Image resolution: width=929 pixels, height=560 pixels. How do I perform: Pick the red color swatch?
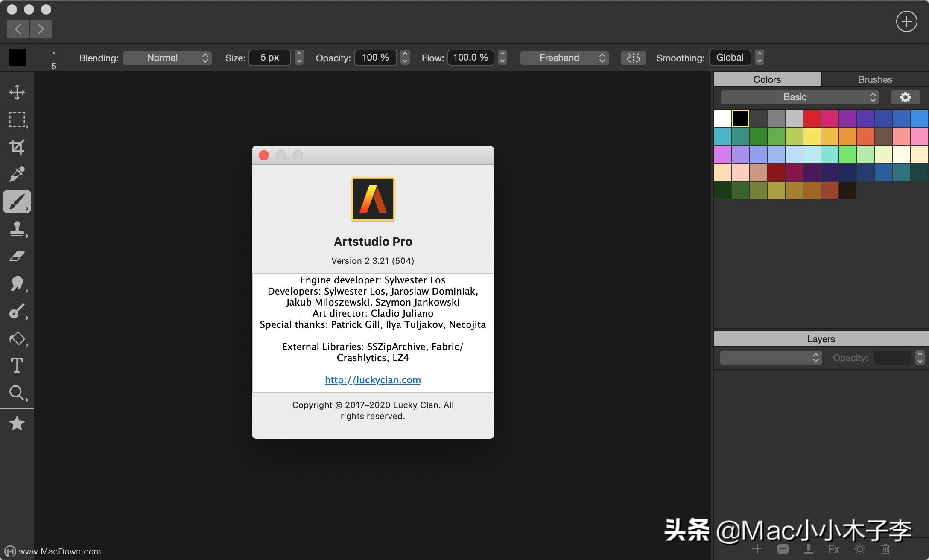(x=812, y=119)
